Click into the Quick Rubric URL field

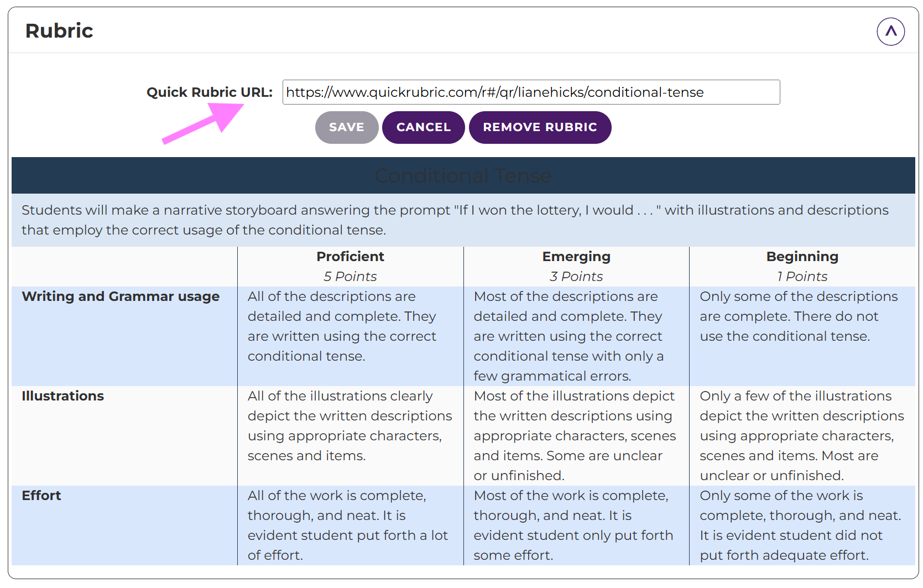coord(531,92)
